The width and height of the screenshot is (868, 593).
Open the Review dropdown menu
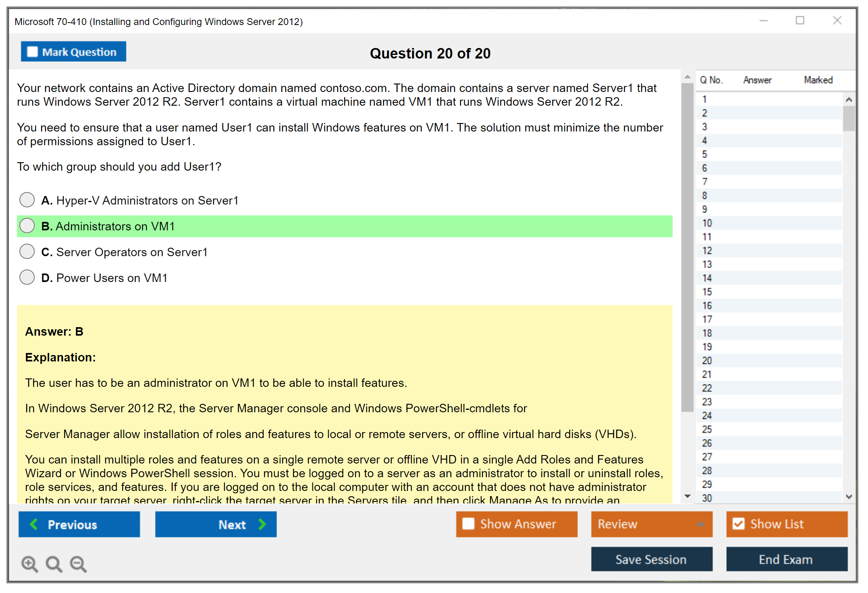point(700,524)
